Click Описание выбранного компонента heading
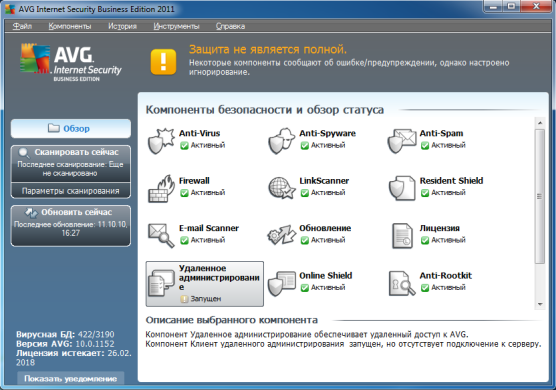 tap(232, 320)
